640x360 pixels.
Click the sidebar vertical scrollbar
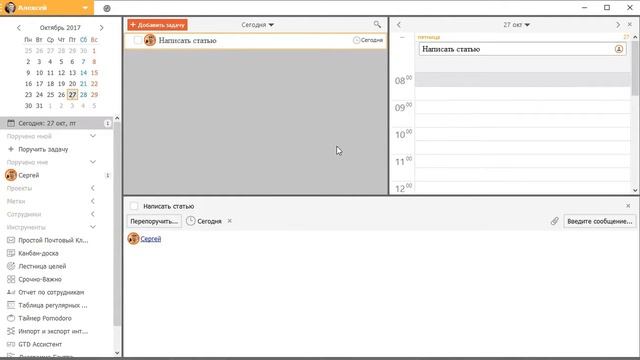click(x=117, y=224)
